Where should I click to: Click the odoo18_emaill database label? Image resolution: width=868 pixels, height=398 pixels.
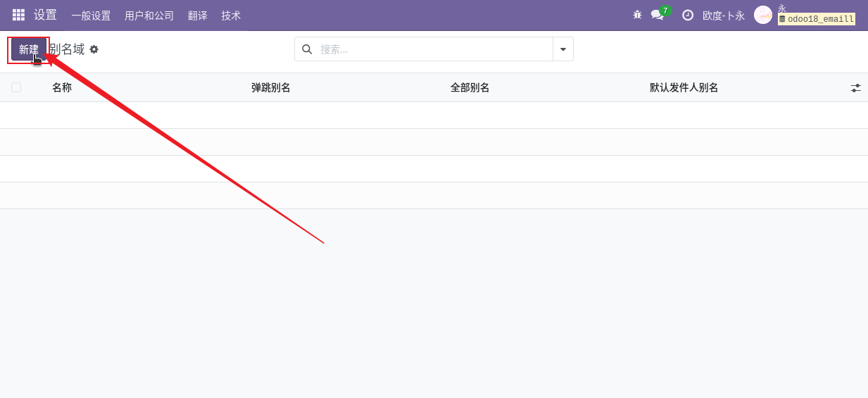(817, 19)
